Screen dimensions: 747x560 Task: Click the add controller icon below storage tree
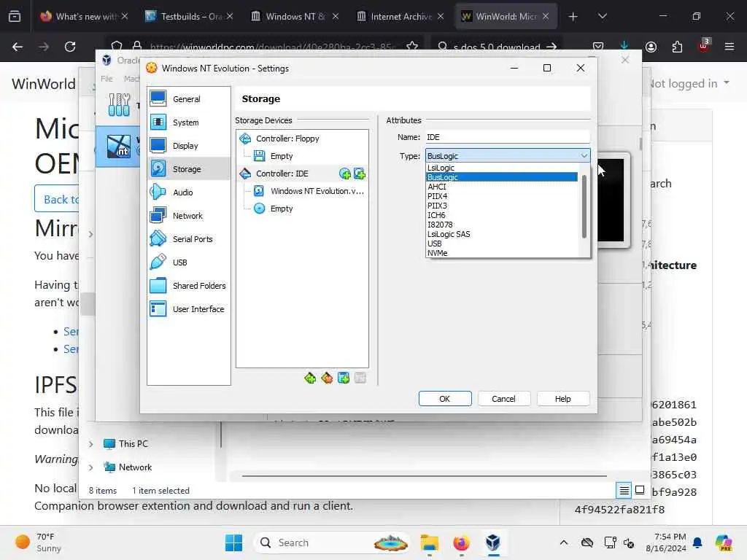[310, 378]
